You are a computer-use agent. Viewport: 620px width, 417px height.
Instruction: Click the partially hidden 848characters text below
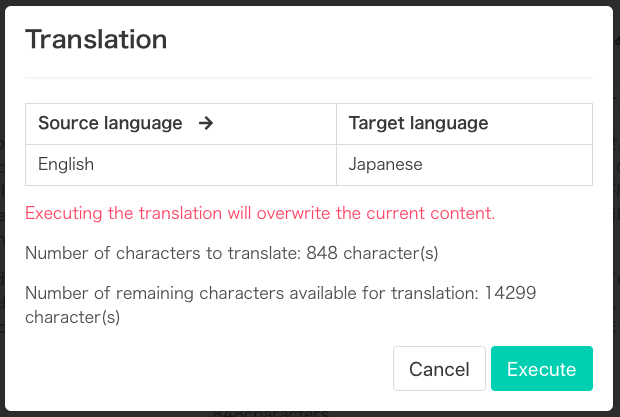[x=270, y=413]
